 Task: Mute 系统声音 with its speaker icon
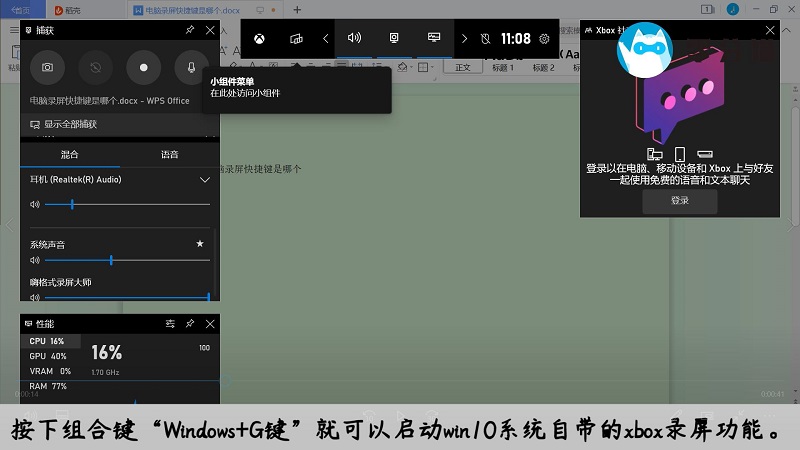coord(35,260)
